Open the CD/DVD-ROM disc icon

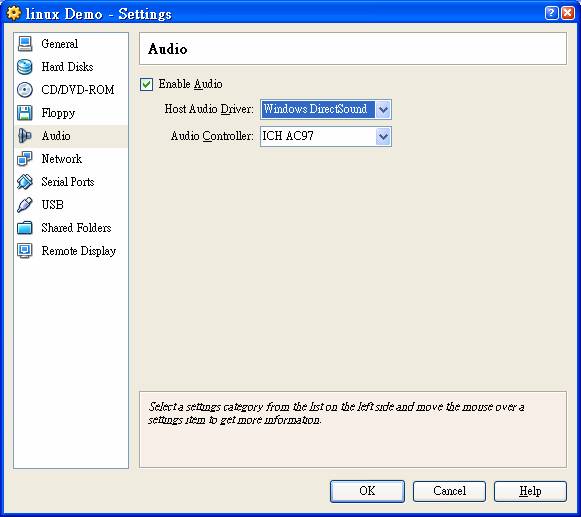(x=25, y=90)
